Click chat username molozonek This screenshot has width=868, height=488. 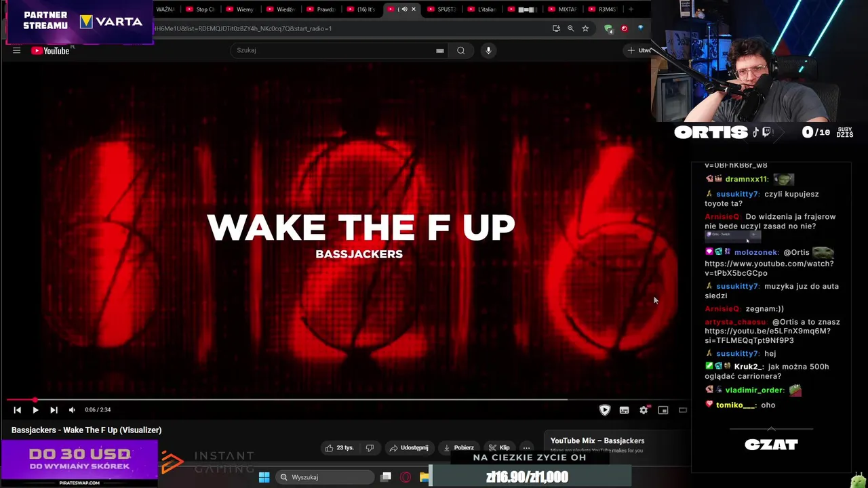tap(756, 252)
